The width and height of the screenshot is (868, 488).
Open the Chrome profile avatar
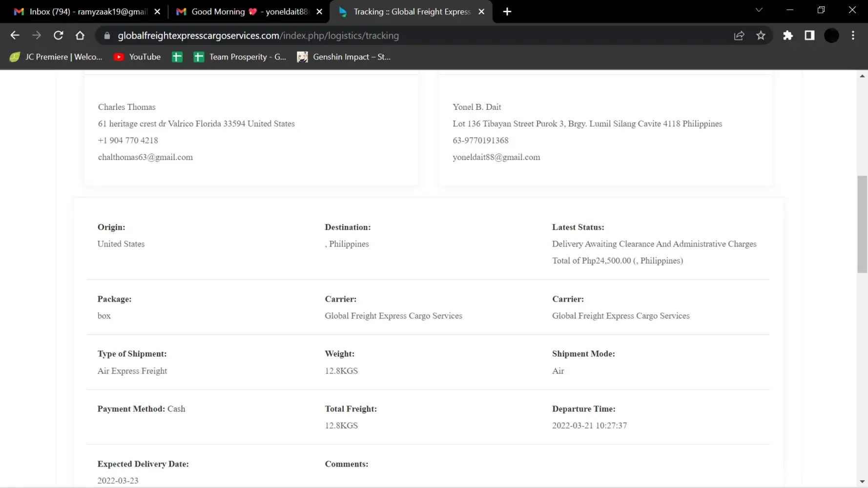(831, 35)
